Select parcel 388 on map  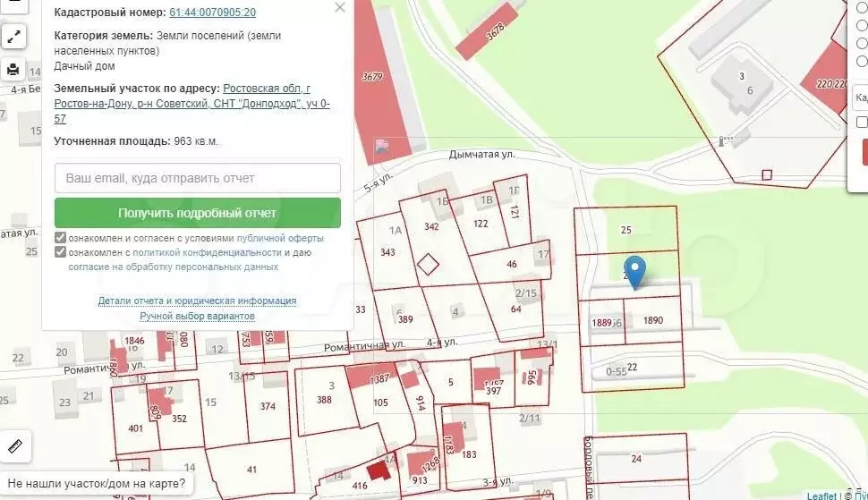pos(325,399)
